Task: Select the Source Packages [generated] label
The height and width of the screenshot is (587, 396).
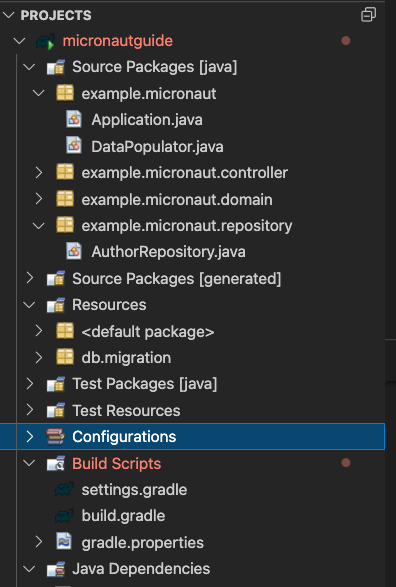Action: [177, 279]
